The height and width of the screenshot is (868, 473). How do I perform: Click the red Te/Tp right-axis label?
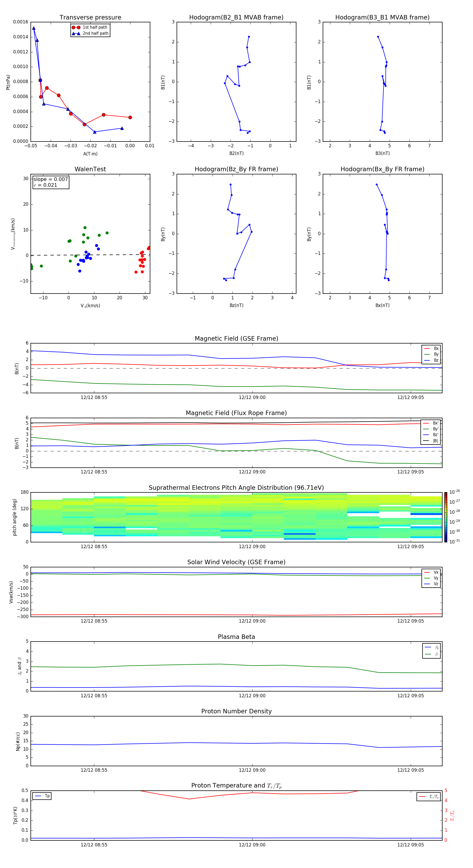coord(452,815)
